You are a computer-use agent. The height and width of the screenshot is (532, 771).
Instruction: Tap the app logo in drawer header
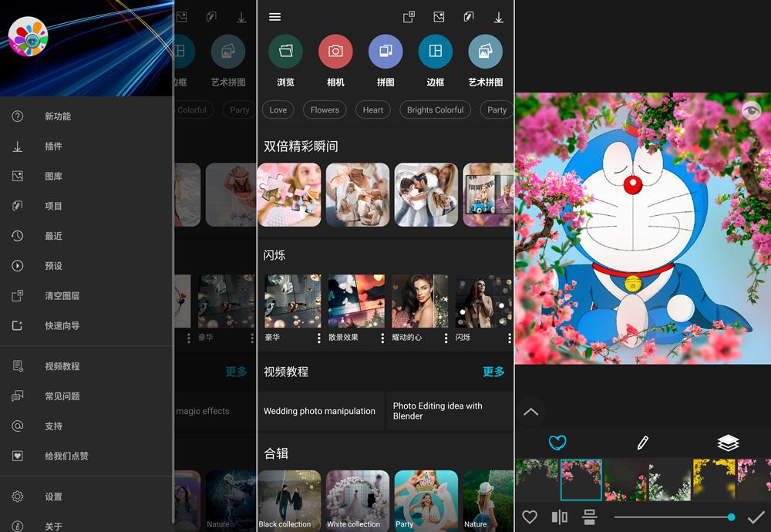click(x=28, y=37)
